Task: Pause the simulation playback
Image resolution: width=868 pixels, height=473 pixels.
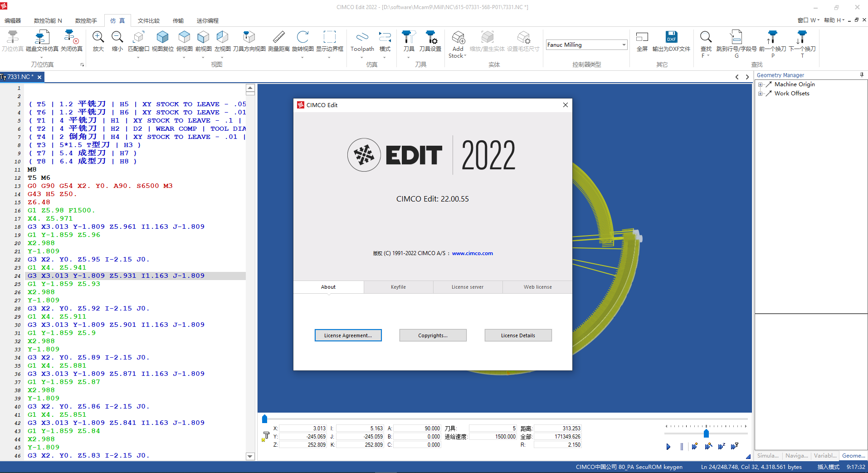Action: [x=682, y=447]
